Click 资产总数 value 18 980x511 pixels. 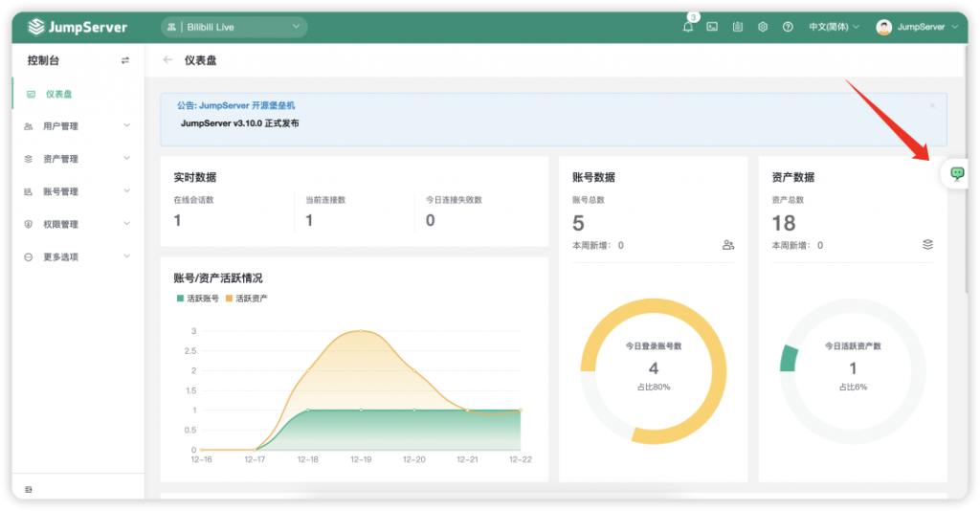[784, 223]
